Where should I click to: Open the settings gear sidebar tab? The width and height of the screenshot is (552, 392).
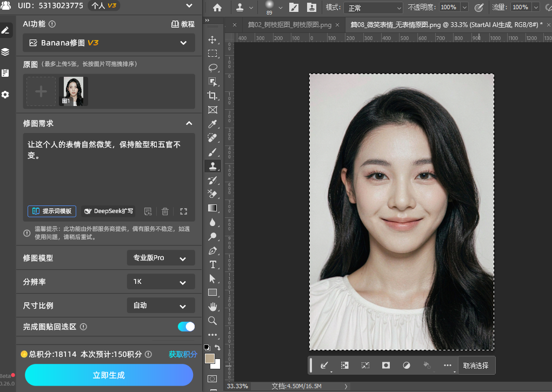coord(5,95)
